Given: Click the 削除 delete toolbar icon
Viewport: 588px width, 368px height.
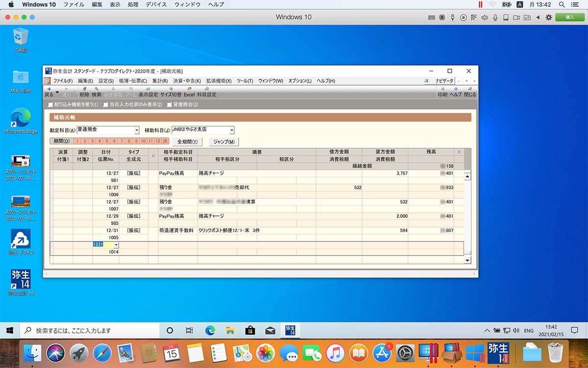Looking at the screenshot, I should click(84, 92).
